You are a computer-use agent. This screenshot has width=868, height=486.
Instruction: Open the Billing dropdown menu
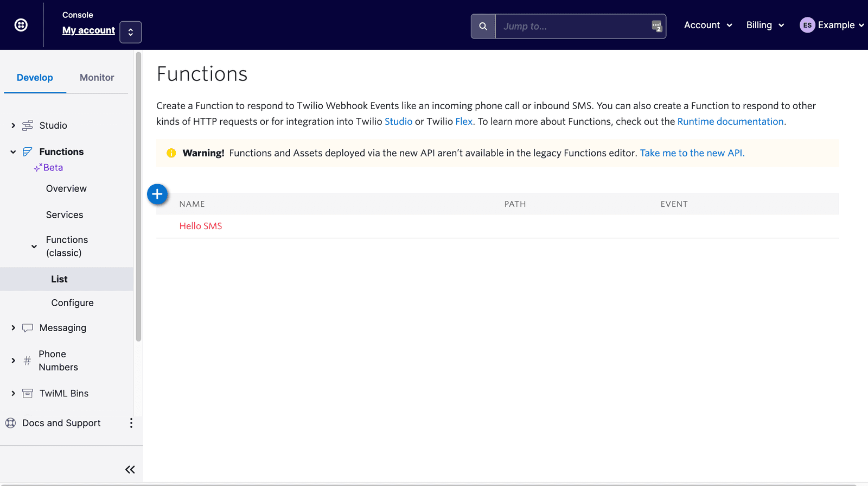coord(764,25)
